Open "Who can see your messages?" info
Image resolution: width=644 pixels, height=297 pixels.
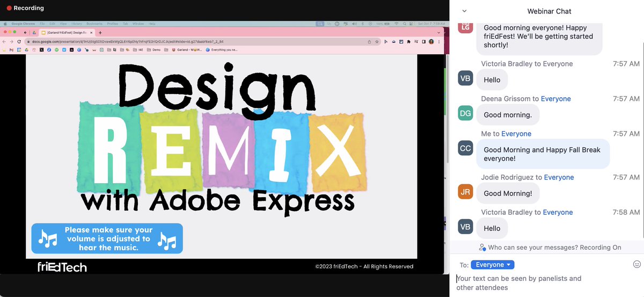coord(550,248)
